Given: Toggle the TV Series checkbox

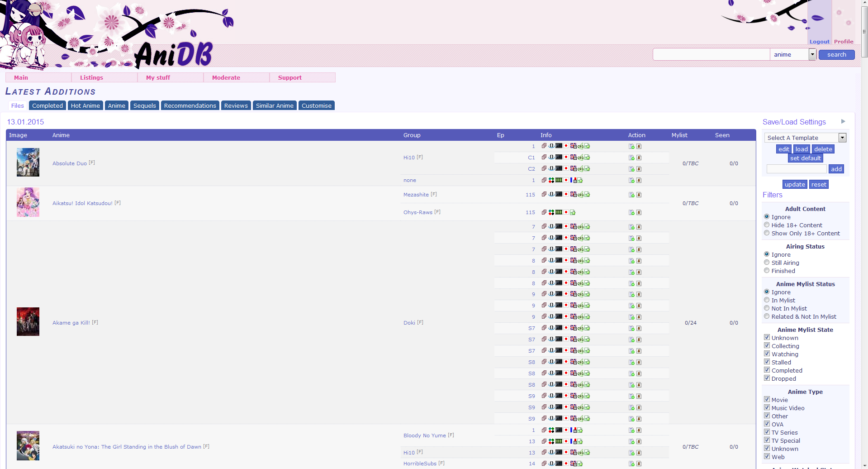Looking at the screenshot, I should tap(767, 432).
